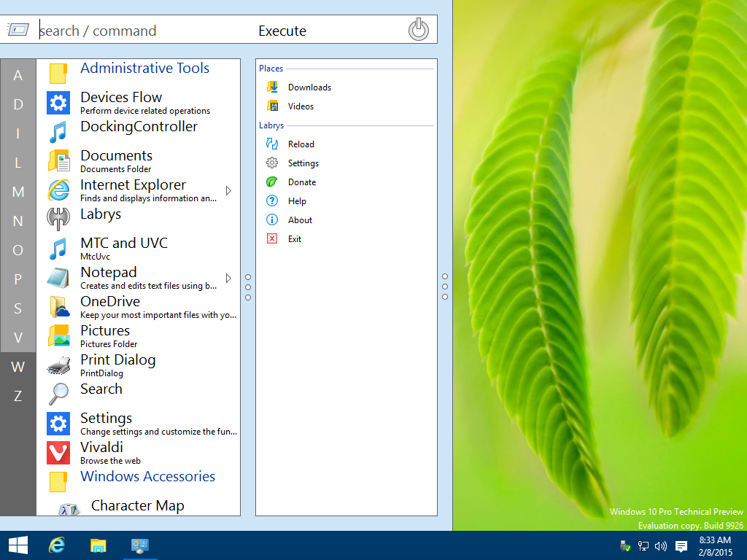Click the safely remove hardware tray icon
This screenshot has height=560, width=747.
coord(625,545)
